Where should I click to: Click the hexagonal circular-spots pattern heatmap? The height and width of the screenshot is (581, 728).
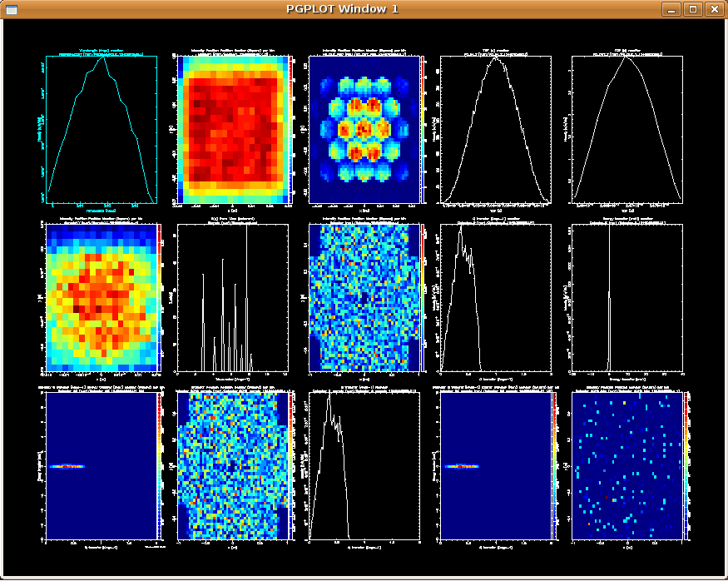click(x=363, y=130)
